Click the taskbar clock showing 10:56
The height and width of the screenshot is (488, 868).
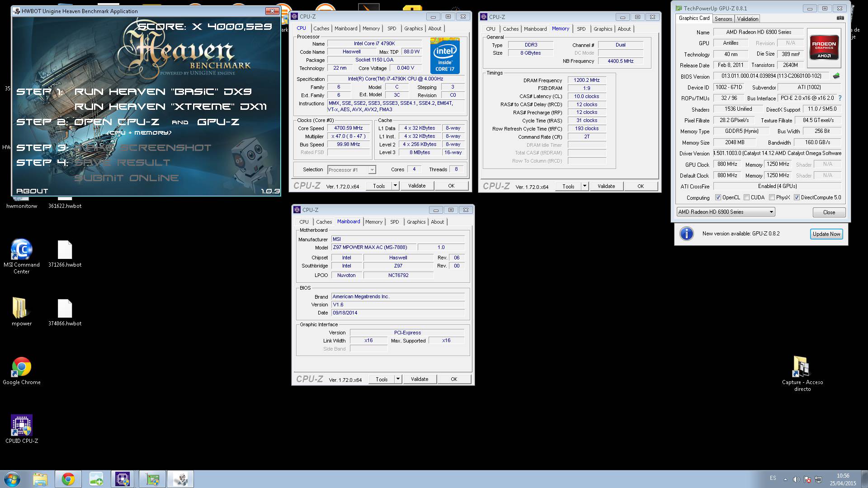(x=843, y=479)
